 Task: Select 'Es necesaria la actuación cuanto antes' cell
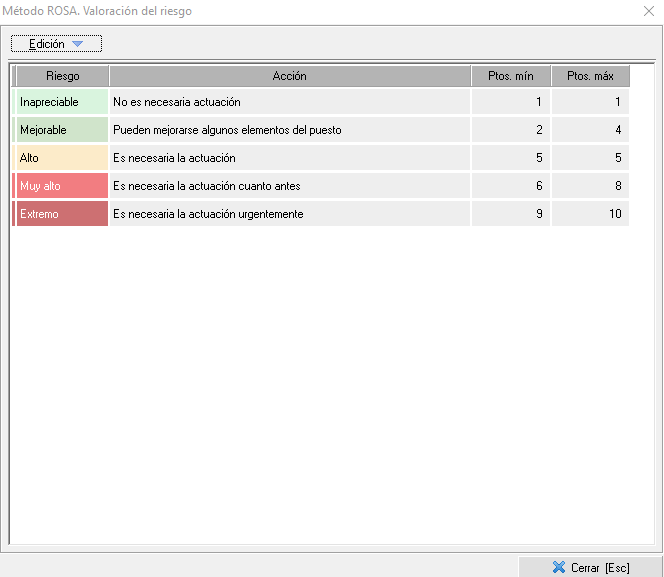[289, 186]
